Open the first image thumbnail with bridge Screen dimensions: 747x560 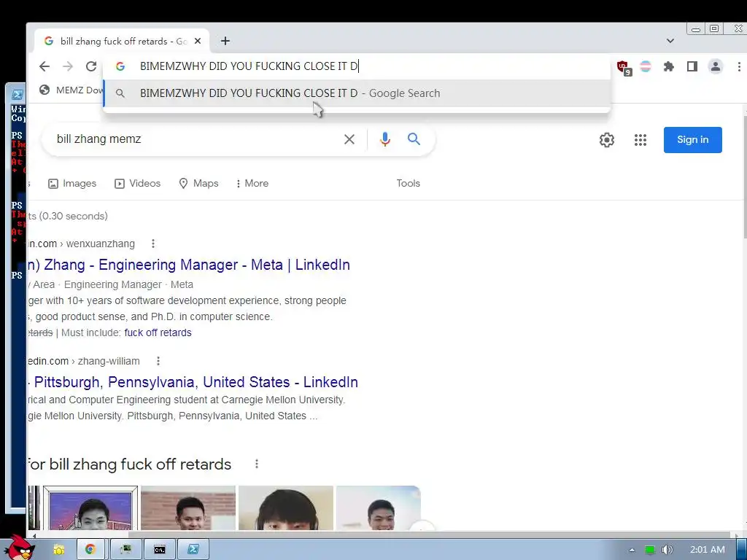pos(90,508)
